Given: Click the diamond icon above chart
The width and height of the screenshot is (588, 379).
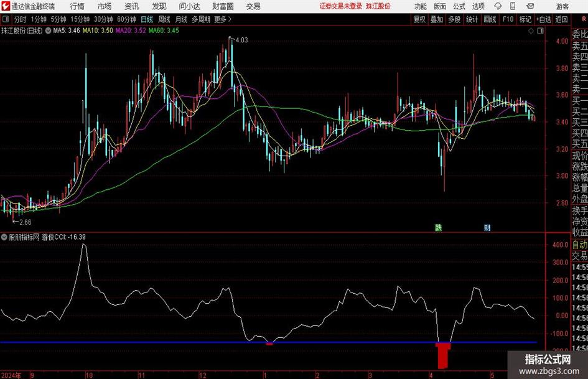Looking at the screenshot, I should [x=531, y=31].
